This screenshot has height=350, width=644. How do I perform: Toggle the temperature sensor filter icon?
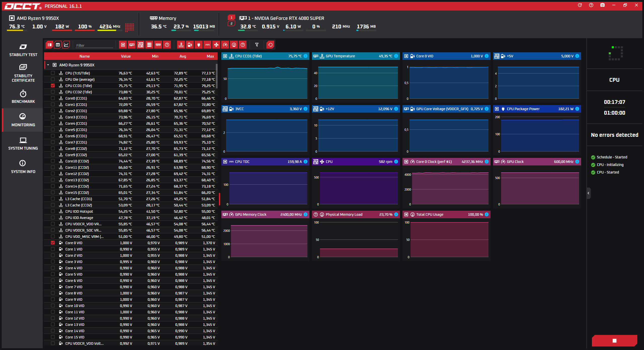[181, 45]
